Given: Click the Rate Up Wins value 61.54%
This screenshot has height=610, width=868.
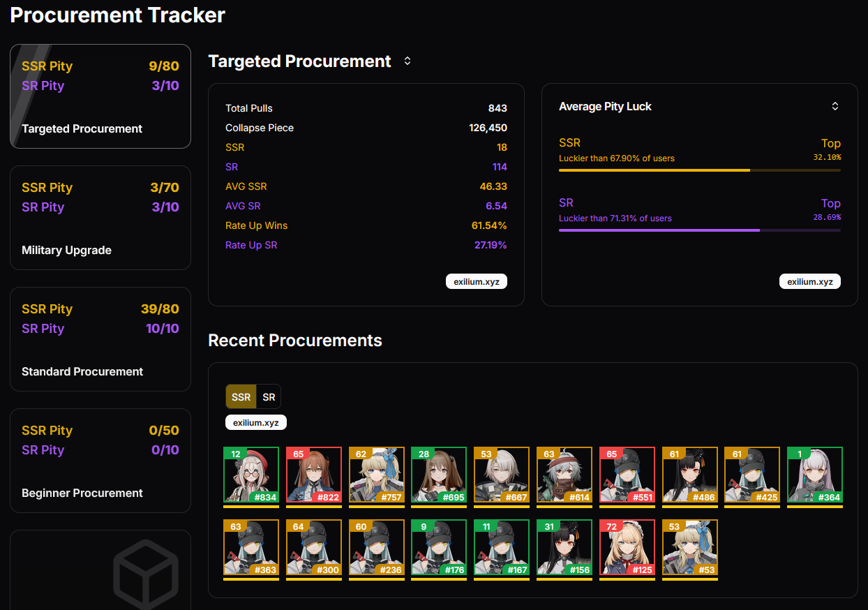Looking at the screenshot, I should tap(489, 225).
